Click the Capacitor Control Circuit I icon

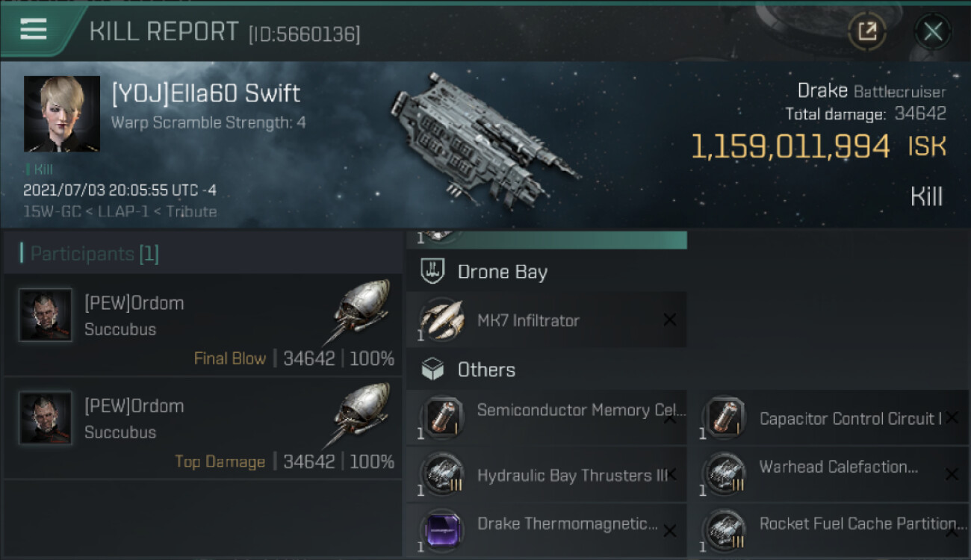[x=725, y=416]
